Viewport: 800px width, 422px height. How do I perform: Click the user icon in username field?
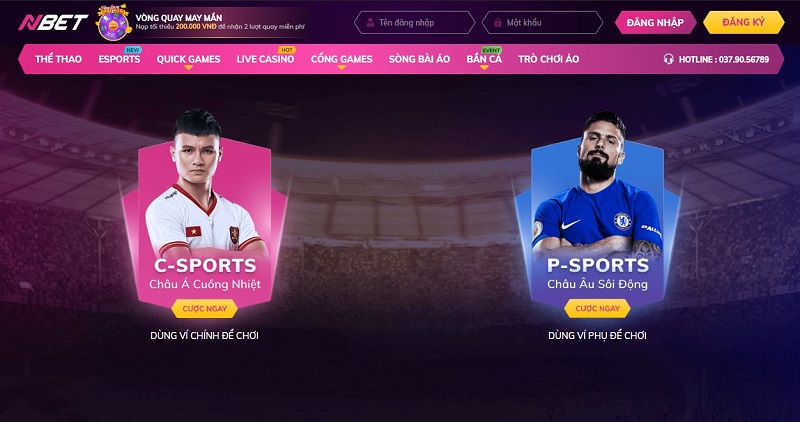(x=370, y=23)
